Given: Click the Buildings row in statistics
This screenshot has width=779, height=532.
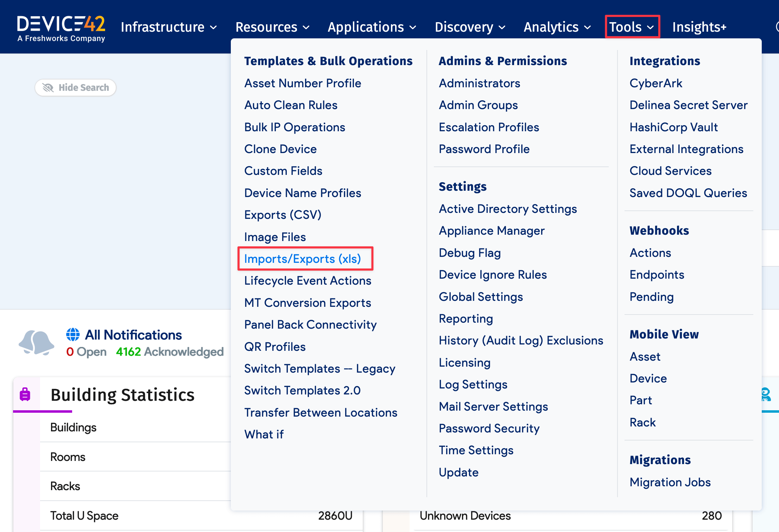Looking at the screenshot, I should click(x=73, y=427).
